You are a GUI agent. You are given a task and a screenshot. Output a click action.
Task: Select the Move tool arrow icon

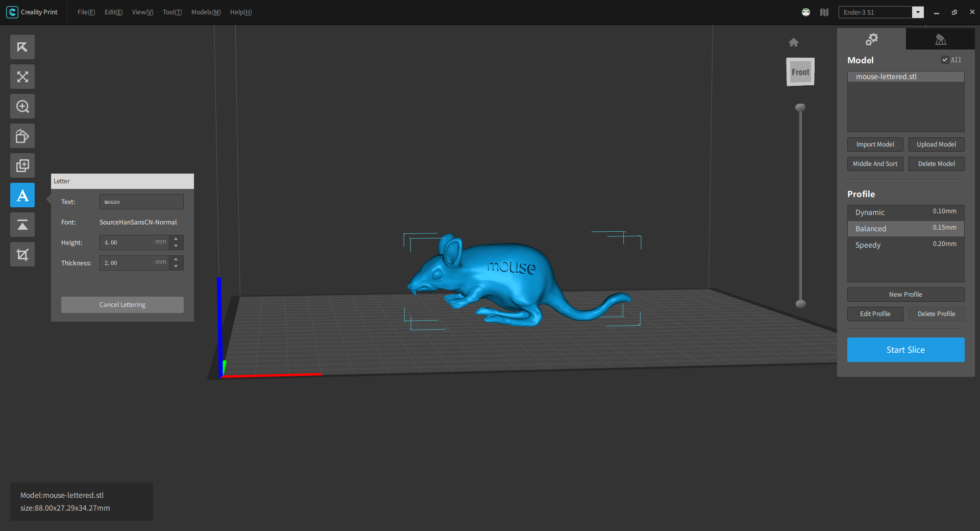click(22, 47)
